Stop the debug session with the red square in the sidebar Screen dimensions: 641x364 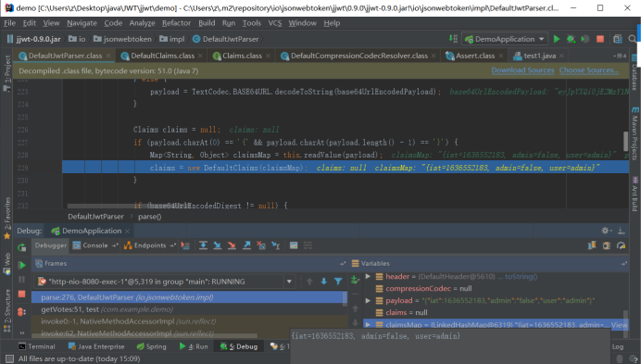(21, 294)
